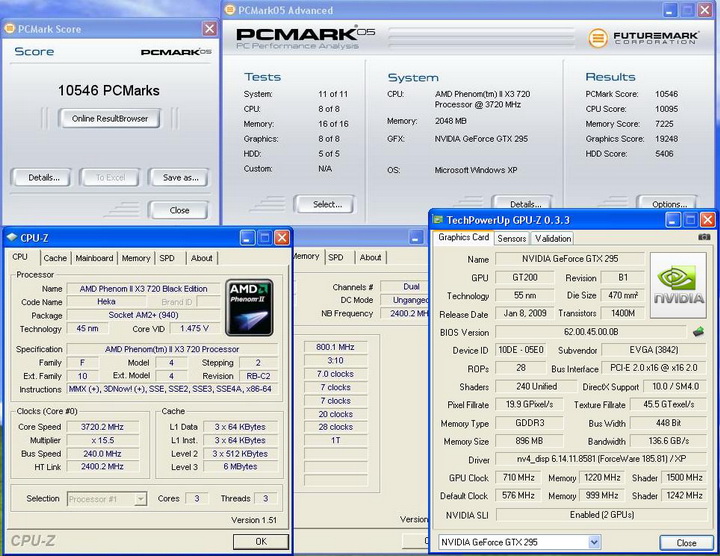Click the Save as button
This screenshot has width=720, height=556.
(180, 178)
